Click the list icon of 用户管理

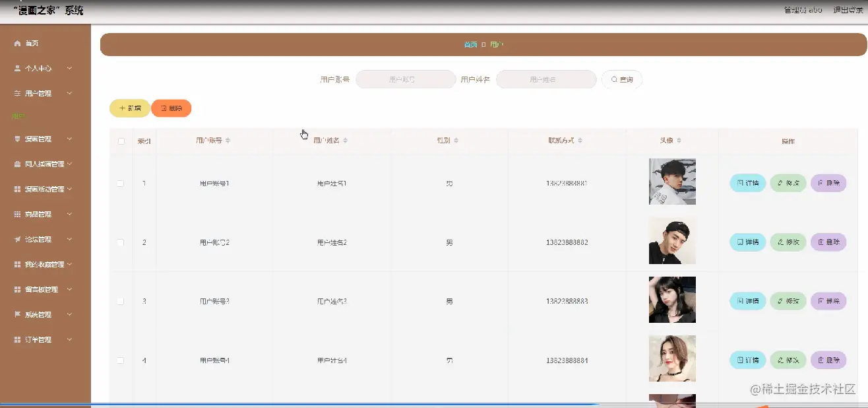17,94
